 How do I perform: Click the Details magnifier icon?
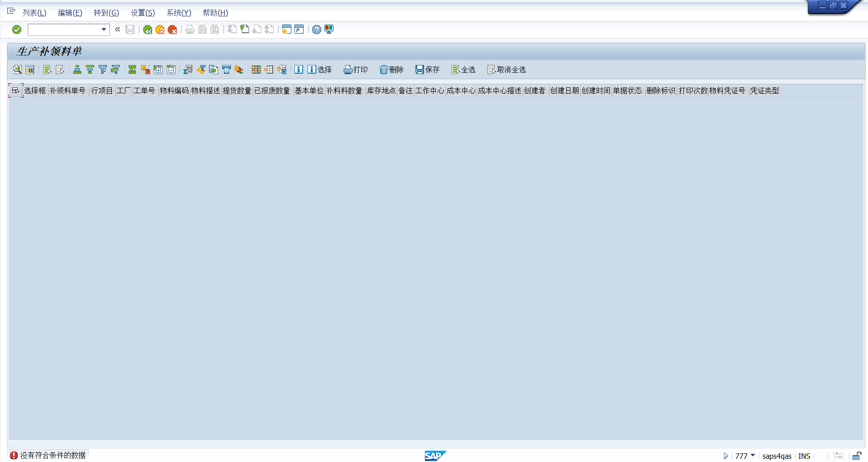17,70
